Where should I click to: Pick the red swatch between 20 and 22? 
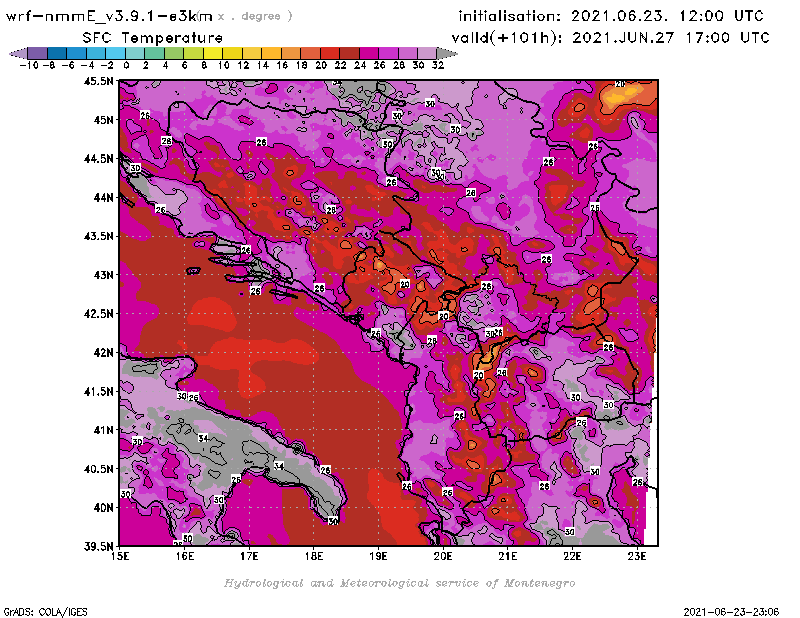click(x=330, y=54)
